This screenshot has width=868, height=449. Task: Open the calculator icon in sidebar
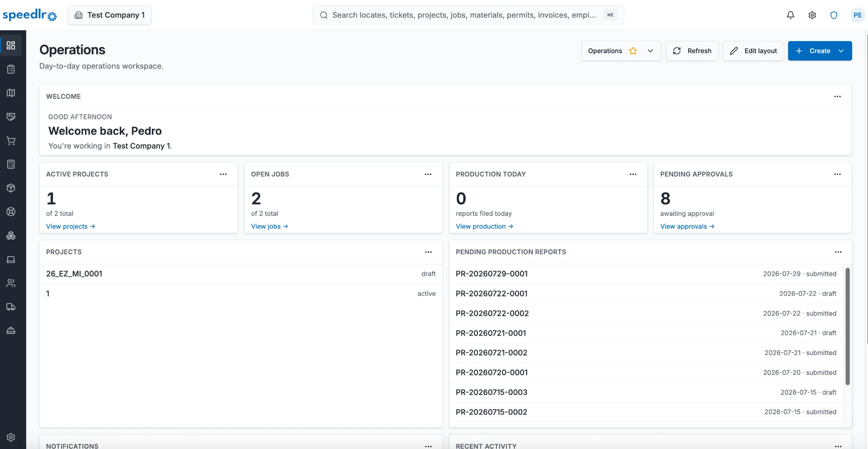(x=11, y=164)
